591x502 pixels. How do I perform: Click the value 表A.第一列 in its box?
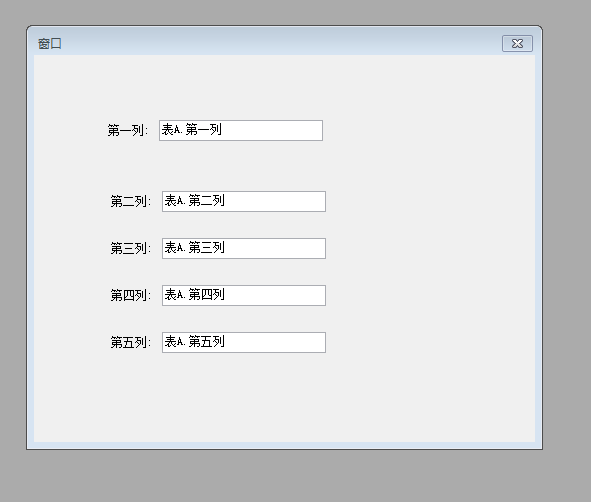click(x=191, y=130)
